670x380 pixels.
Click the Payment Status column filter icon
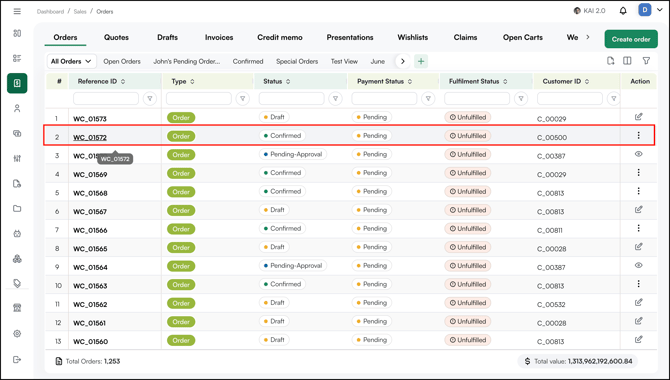coord(428,99)
